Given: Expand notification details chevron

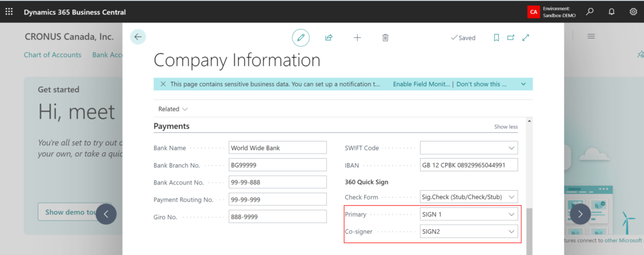Looking at the screenshot, I should coord(523,84).
